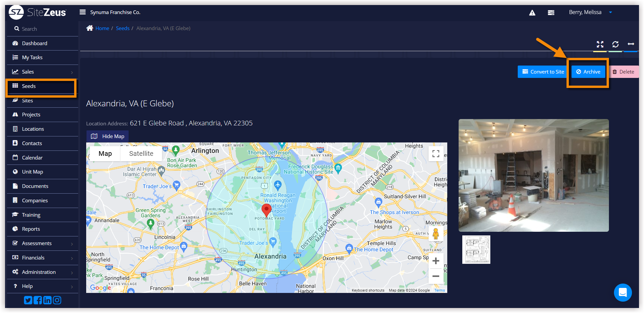
Task: Go to Dashboard in sidebar
Action: (x=34, y=43)
